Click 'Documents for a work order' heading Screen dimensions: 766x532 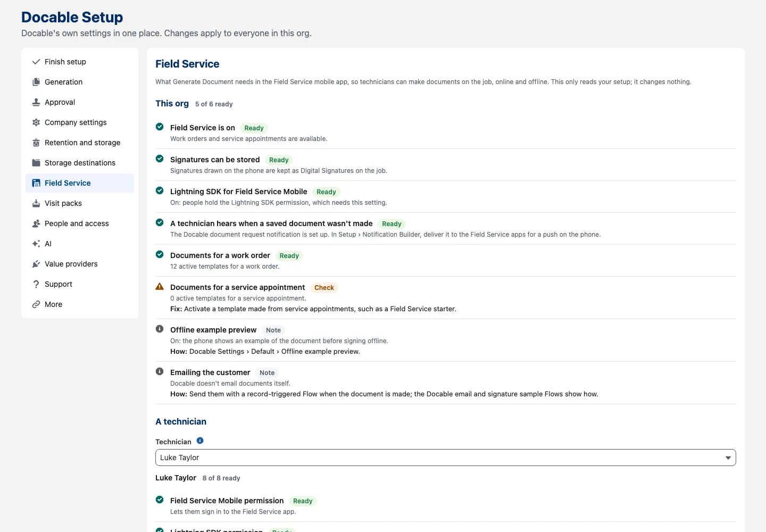pyautogui.click(x=220, y=255)
